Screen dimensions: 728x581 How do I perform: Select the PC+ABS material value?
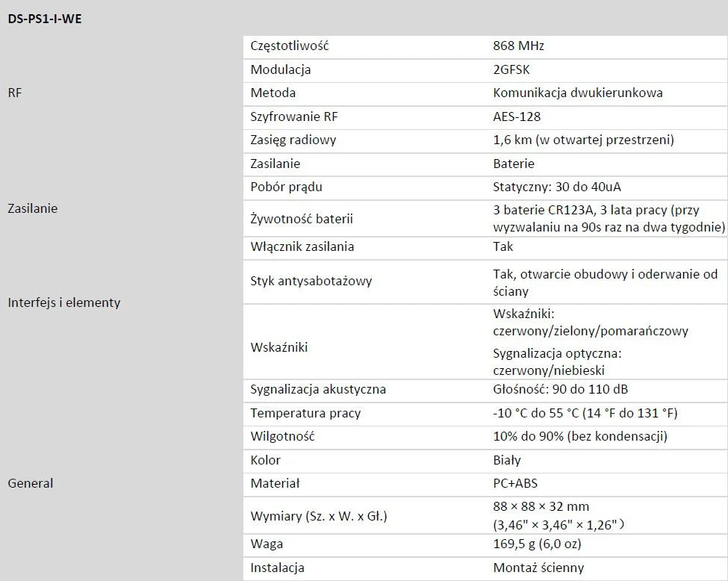pyautogui.click(x=515, y=483)
